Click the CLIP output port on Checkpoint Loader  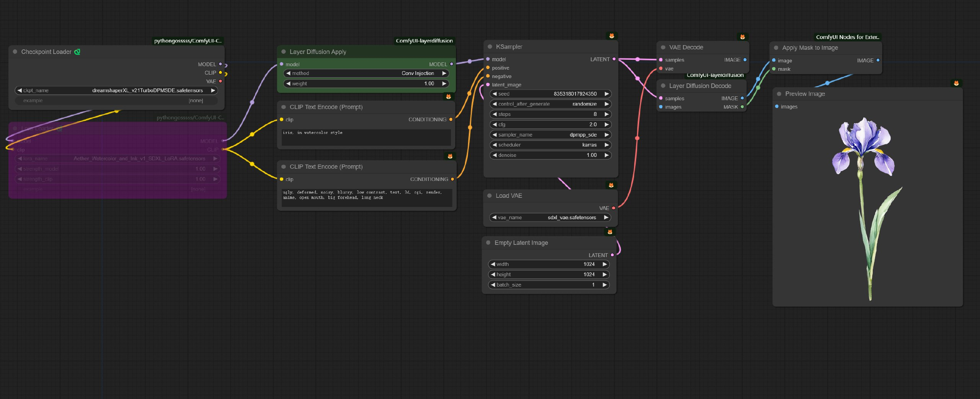click(x=220, y=73)
